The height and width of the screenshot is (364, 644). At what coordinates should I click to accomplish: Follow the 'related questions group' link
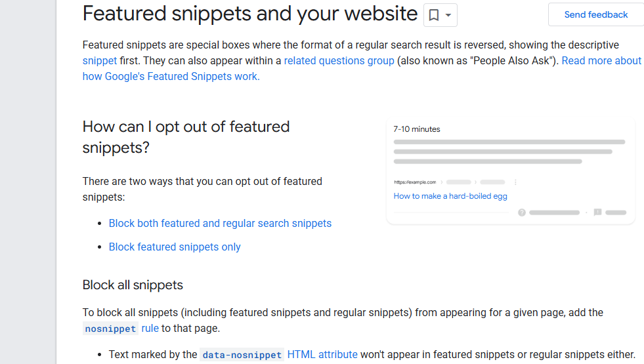[x=339, y=60]
